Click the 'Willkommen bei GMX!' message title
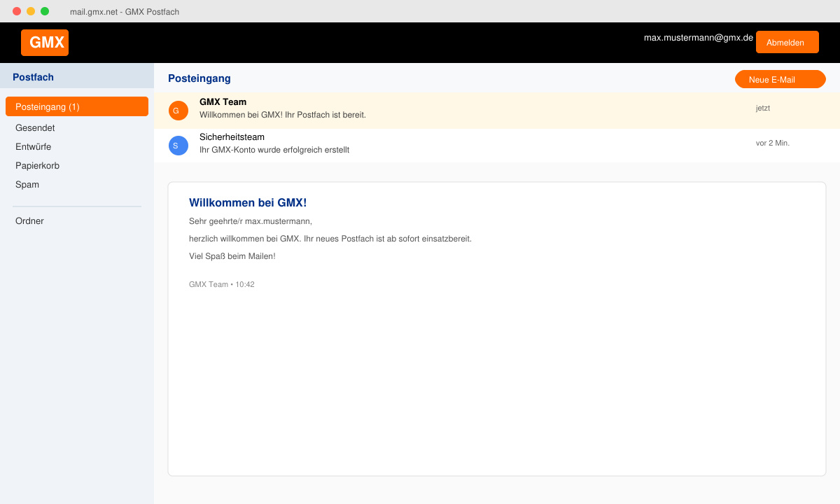 point(248,203)
